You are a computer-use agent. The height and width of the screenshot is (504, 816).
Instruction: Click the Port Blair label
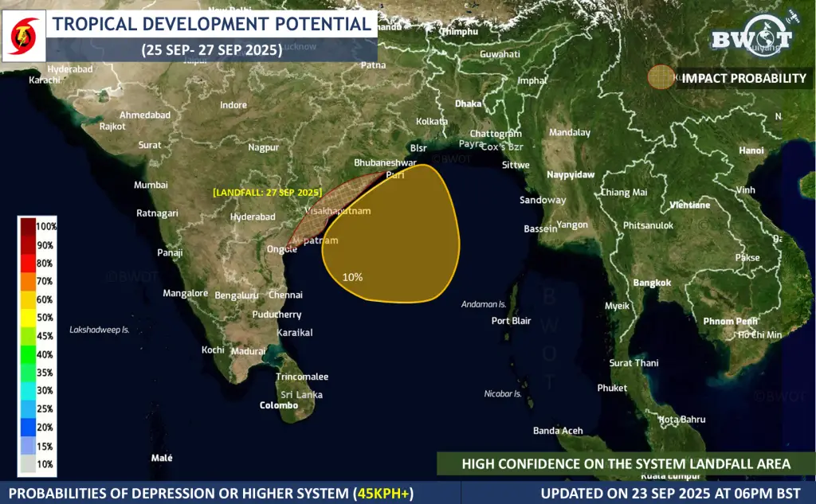pos(511,321)
